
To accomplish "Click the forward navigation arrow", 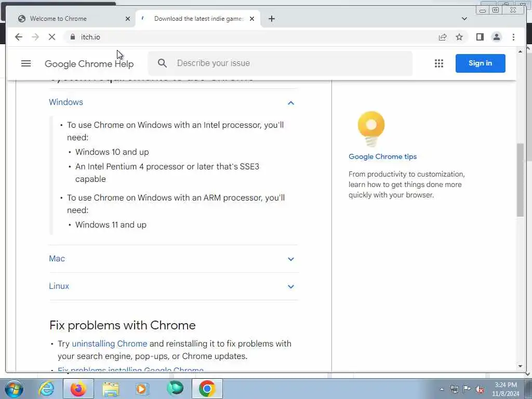I will (x=35, y=37).
